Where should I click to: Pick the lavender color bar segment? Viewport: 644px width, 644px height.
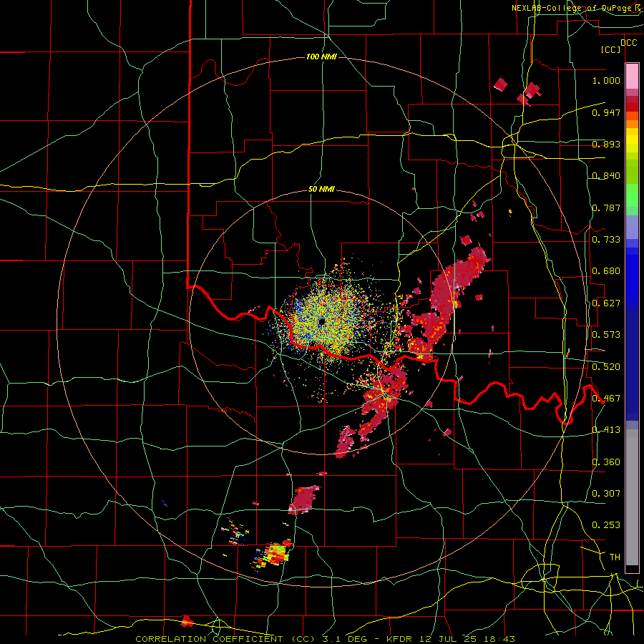click(x=632, y=227)
